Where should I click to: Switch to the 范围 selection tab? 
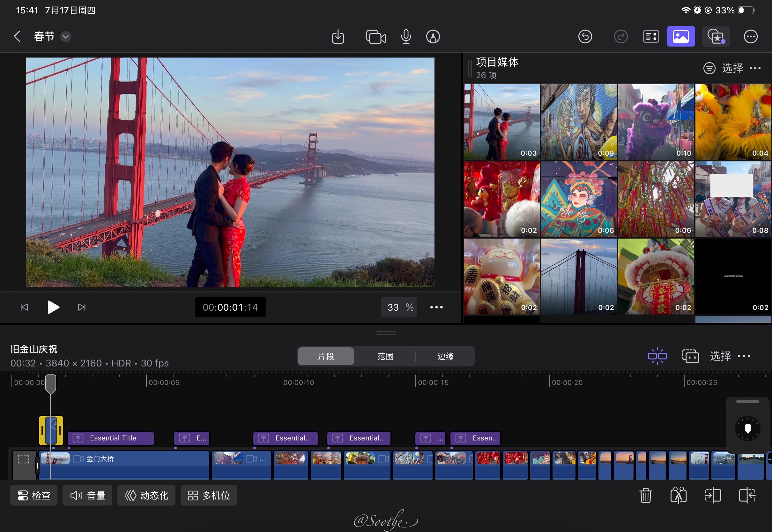pyautogui.click(x=385, y=356)
